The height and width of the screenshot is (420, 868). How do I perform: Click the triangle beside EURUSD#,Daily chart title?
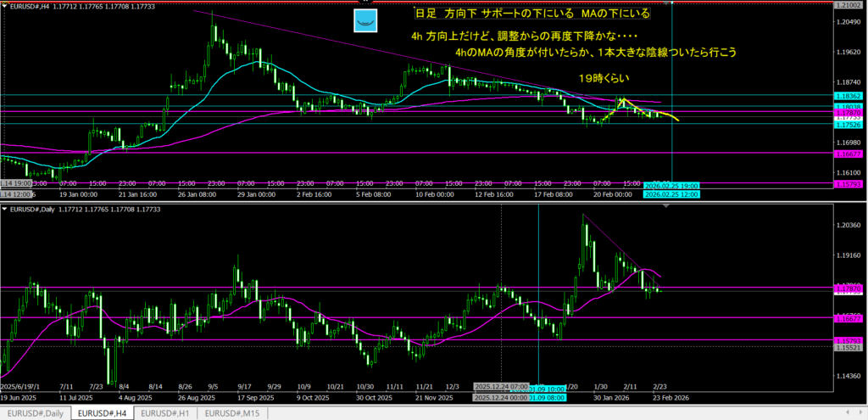point(5,209)
